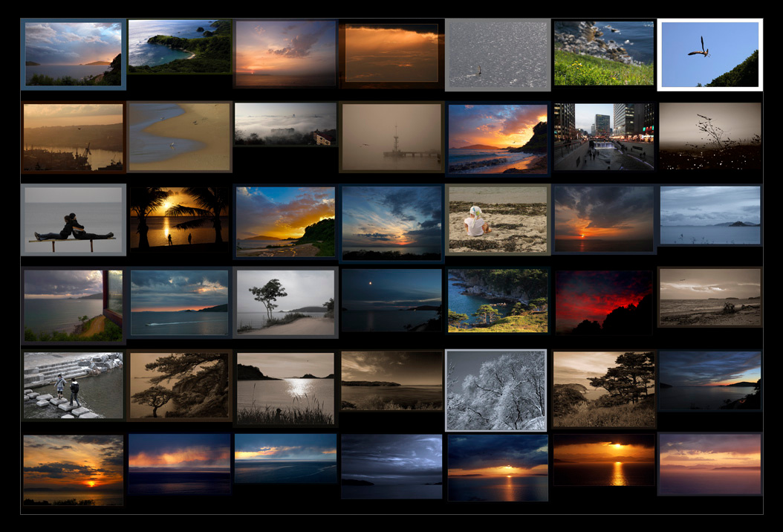Select the snow-covered white tree photo

[496, 390]
